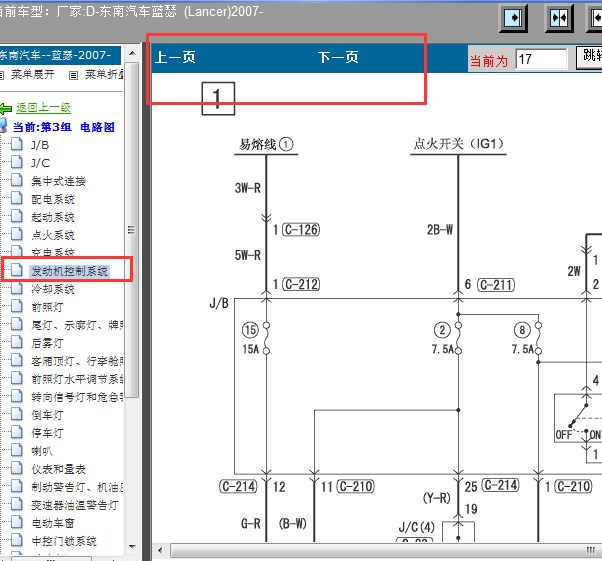Select 倒车灯 in the tree
Screen dimensions: 602x561
pos(47,415)
